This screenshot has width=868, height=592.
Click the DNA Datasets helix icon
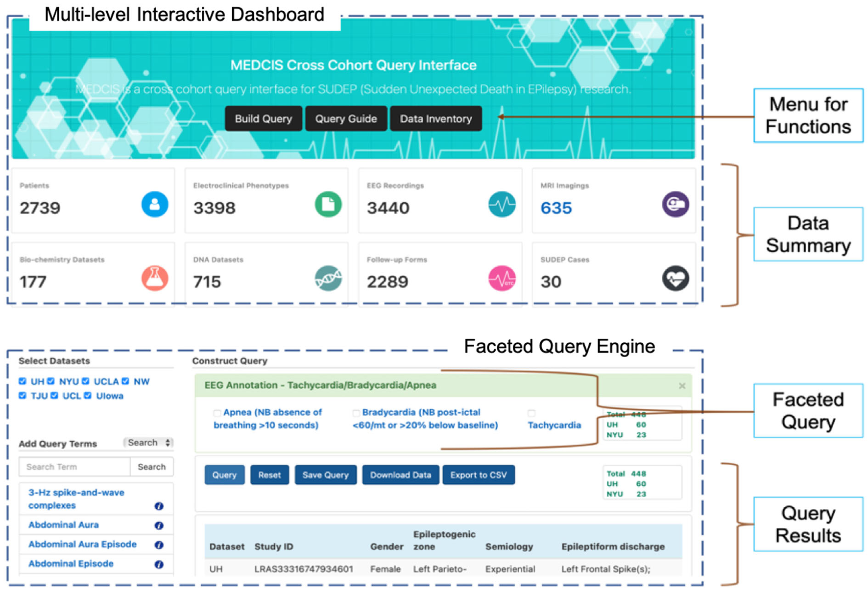(328, 278)
